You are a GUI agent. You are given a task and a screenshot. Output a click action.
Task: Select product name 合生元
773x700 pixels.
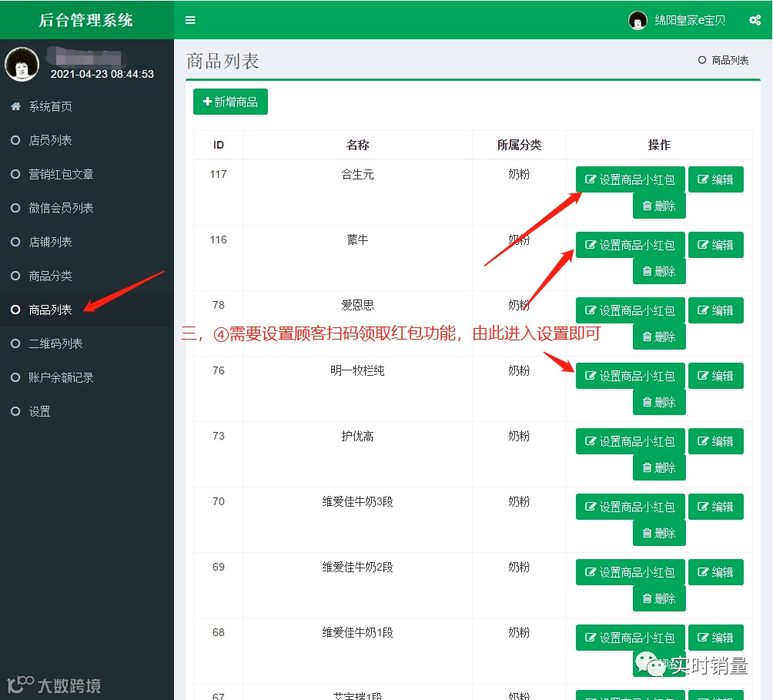point(357,174)
